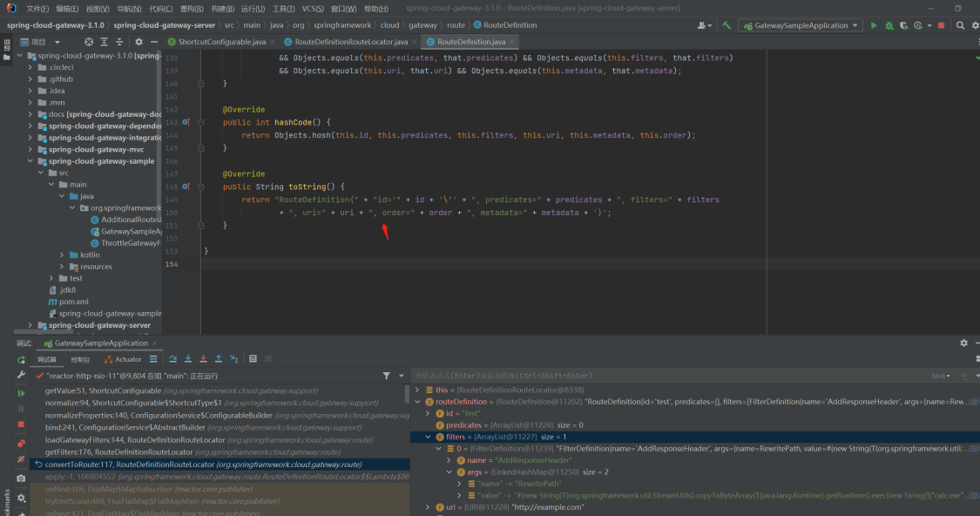Stop the application using the top toolbar's red square

click(x=942, y=25)
